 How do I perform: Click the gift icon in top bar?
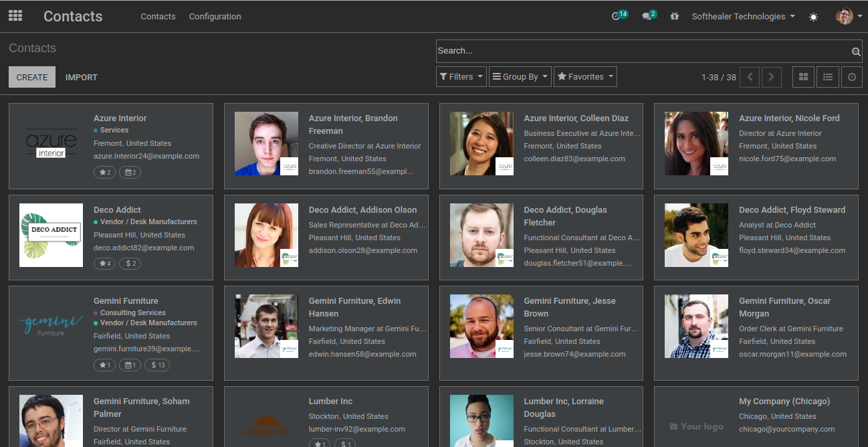tap(674, 16)
